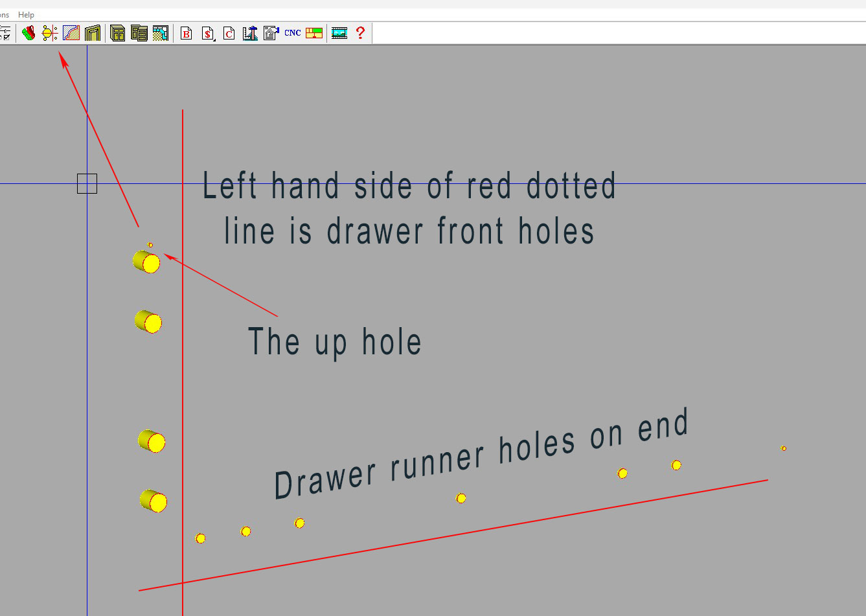This screenshot has width=866, height=616.
Task: Click the red and green materials icon
Action: click(x=28, y=33)
